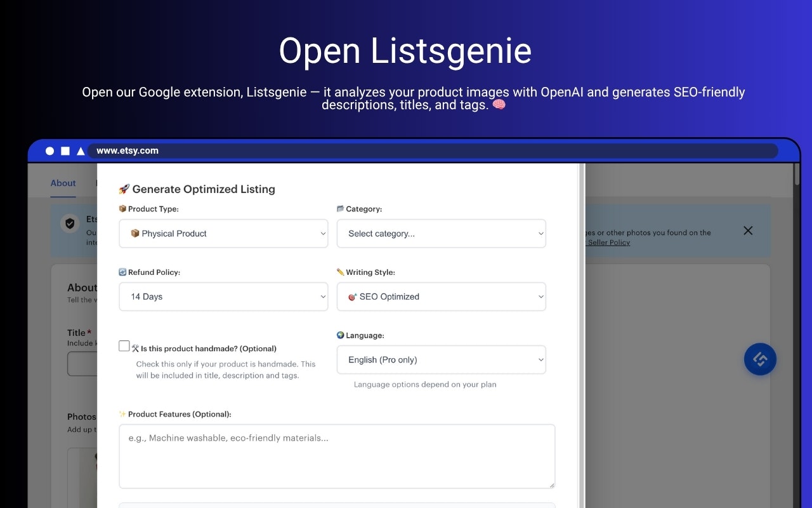Open the Refund Policy 14 Days dropdown
Viewport: 812px width, 508px height.
tap(223, 297)
